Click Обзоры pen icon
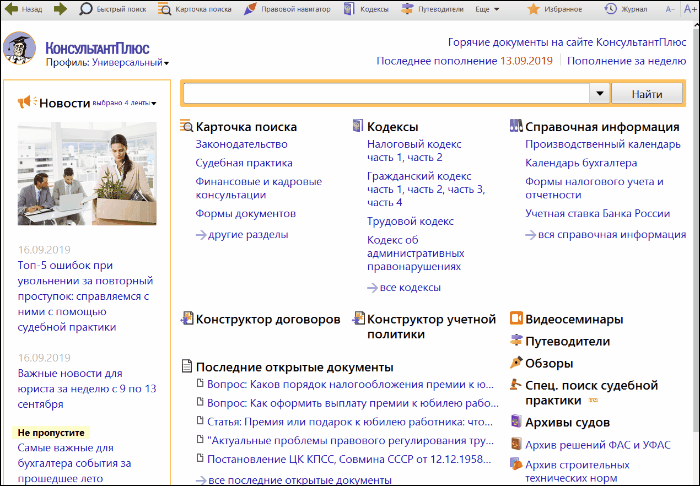700x486 pixels. pyautogui.click(x=516, y=362)
